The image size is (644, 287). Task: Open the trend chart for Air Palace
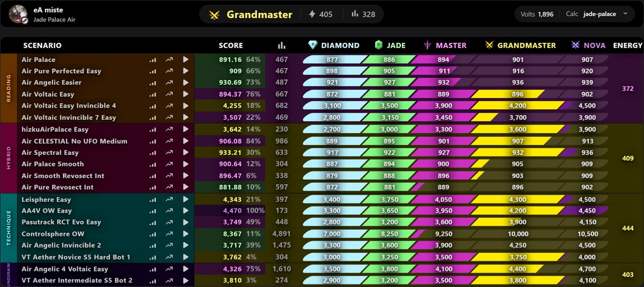coord(170,60)
